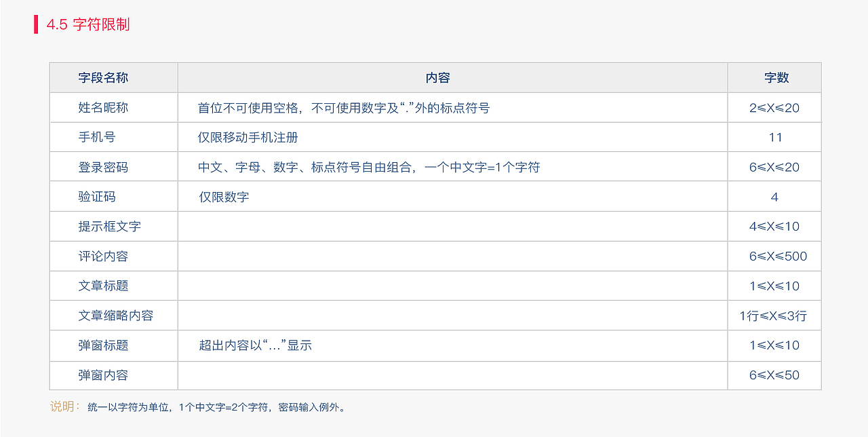Screen dimensions: 868x437
Task: Select the 提示框文字 row label
Action: click(x=109, y=227)
